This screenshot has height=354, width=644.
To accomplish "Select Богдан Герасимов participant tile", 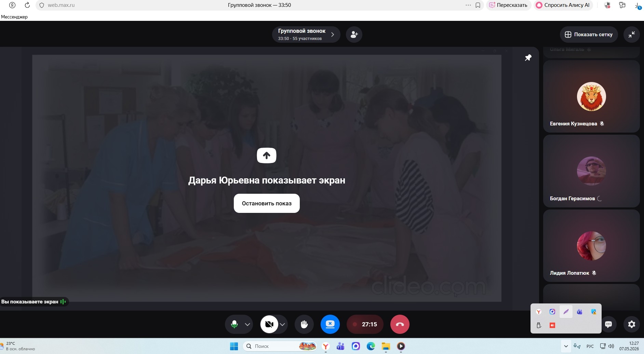I will [x=591, y=171].
